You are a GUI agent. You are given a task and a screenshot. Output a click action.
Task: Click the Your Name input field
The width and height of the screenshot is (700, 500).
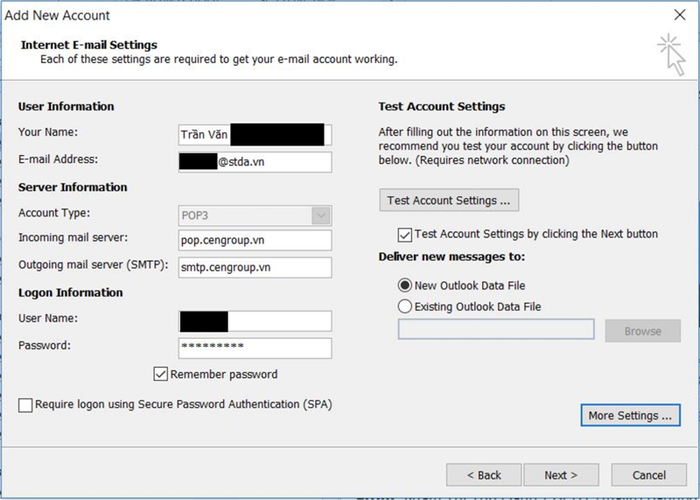pos(255,135)
